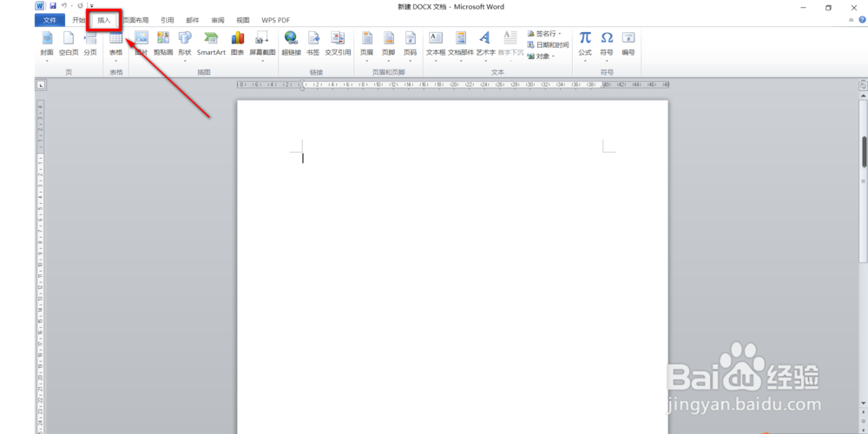Click the '链接' group label
Screen dimensions: 868x434
click(x=316, y=72)
